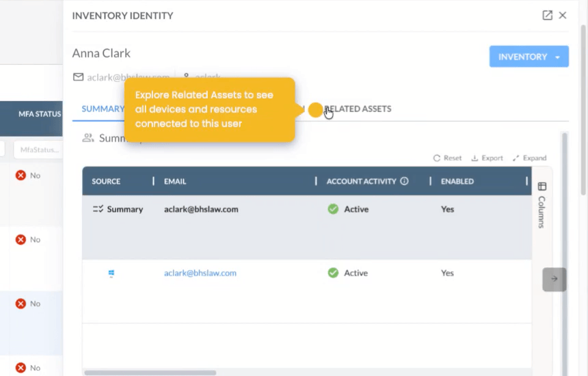Open identity in new window icon

pyautogui.click(x=547, y=15)
